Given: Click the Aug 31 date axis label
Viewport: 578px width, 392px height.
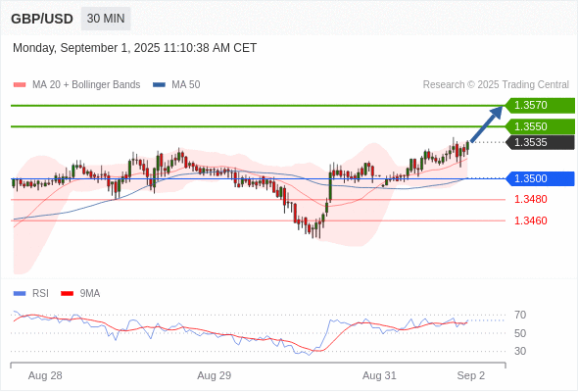Looking at the screenshot, I should click(379, 375).
